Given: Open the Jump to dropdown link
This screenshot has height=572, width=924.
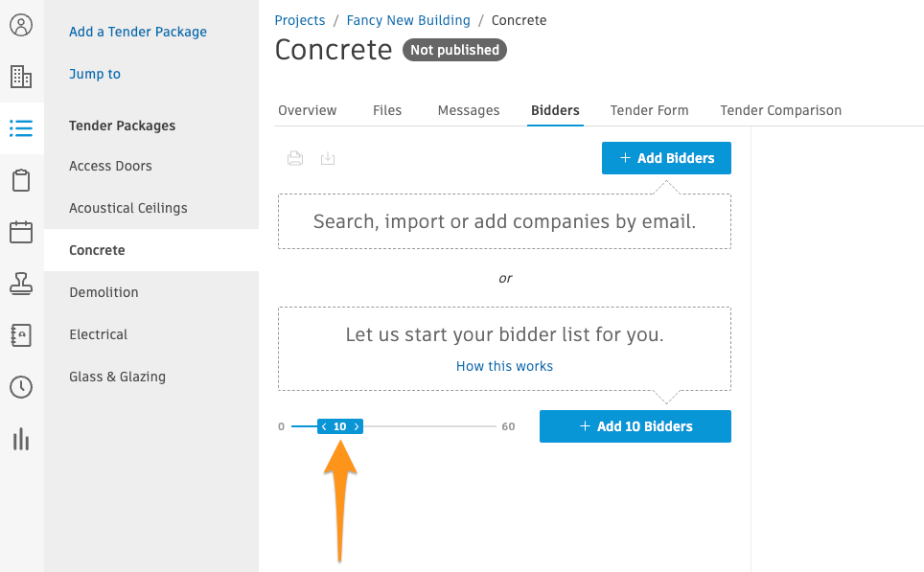Looking at the screenshot, I should [95, 74].
